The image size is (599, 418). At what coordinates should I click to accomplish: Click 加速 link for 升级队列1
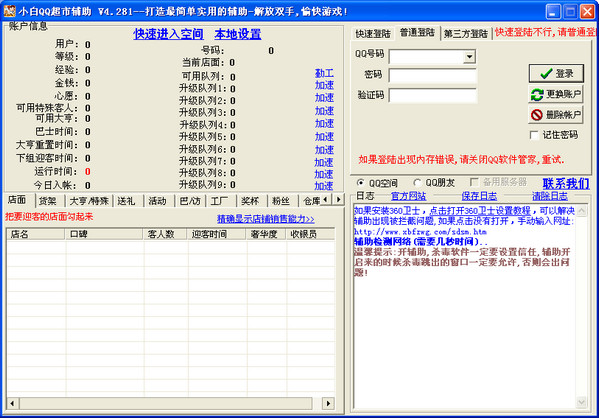[324, 85]
